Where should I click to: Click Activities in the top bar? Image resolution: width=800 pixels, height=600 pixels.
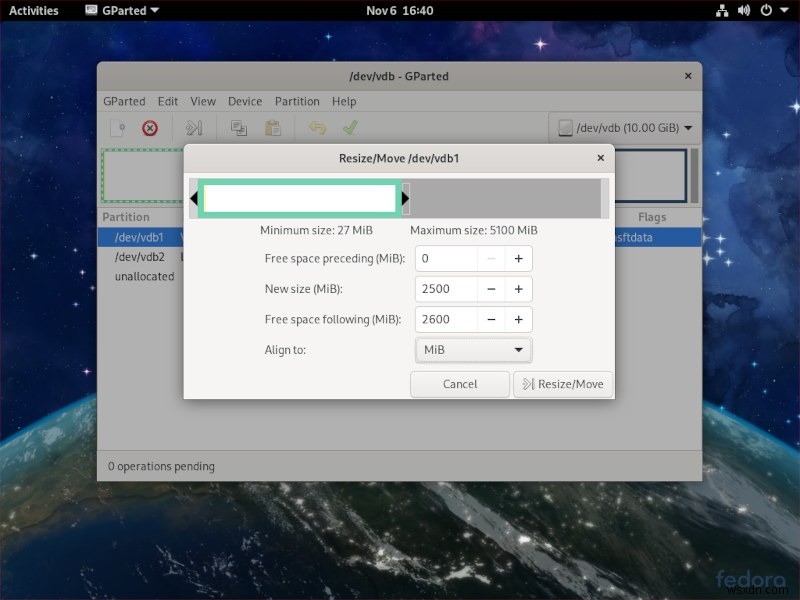pyautogui.click(x=34, y=11)
